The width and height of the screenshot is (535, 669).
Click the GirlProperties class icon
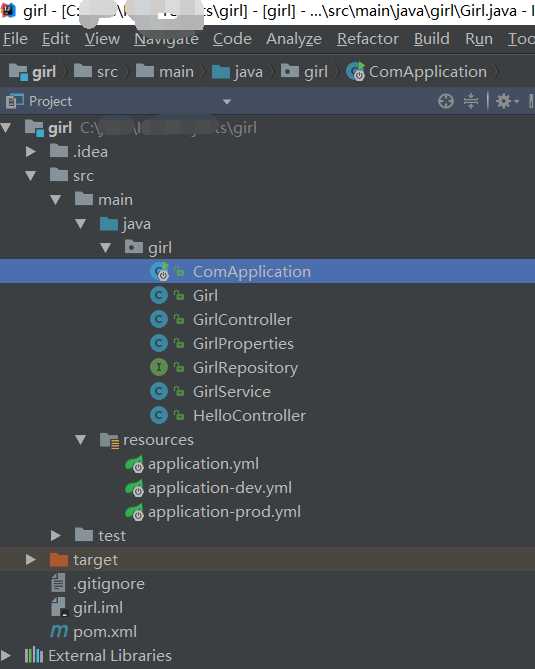click(x=159, y=343)
